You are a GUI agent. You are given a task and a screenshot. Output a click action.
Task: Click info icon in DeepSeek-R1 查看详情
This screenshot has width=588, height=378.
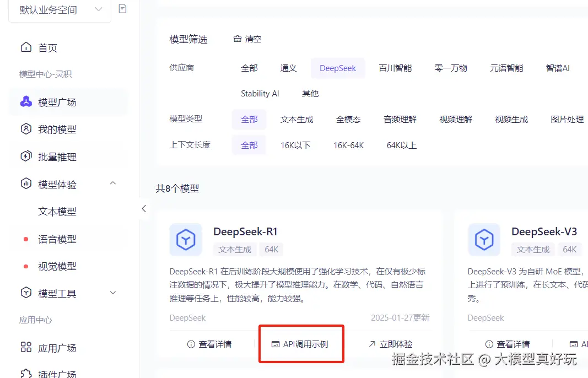point(191,344)
